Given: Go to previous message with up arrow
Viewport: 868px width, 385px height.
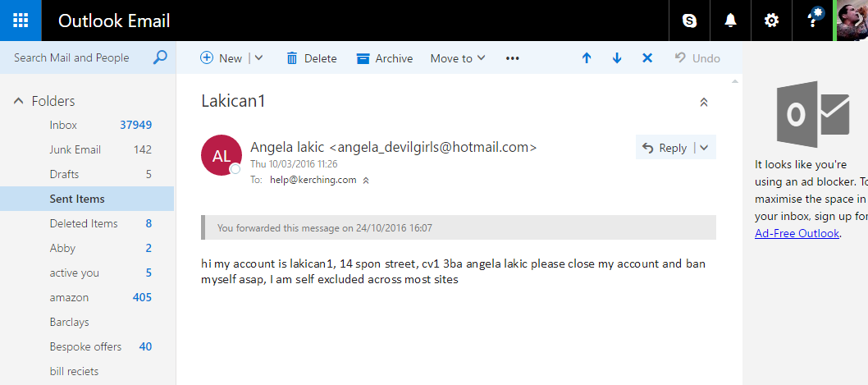Looking at the screenshot, I should [587, 58].
